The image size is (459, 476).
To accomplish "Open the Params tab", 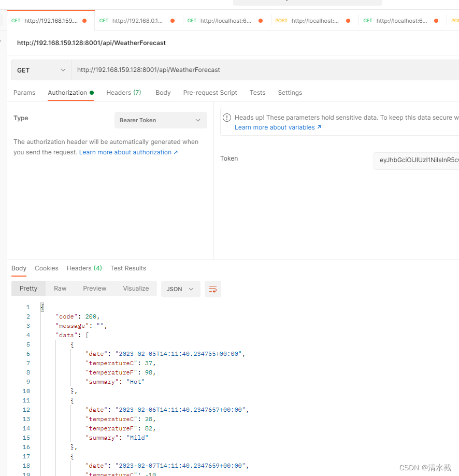I will (x=24, y=93).
